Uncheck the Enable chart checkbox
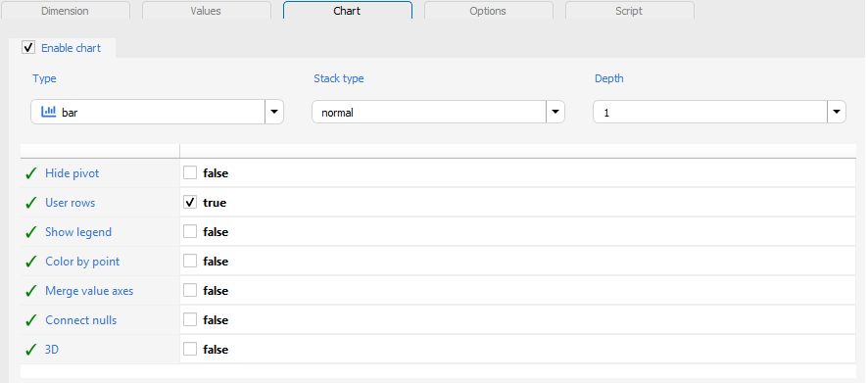 point(28,48)
